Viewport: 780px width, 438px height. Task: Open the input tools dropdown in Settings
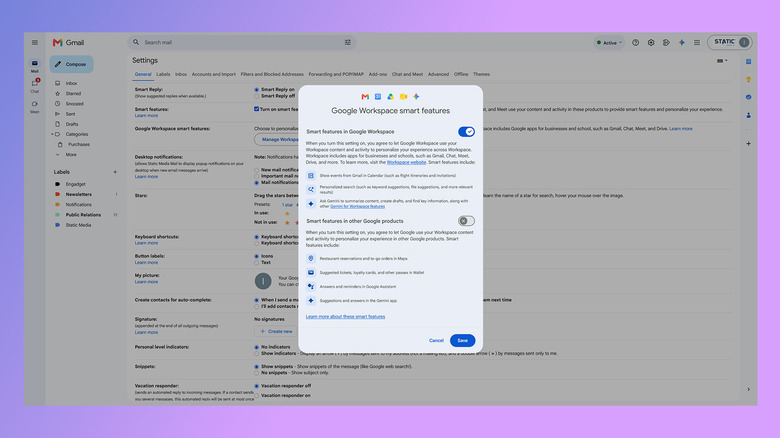(x=722, y=61)
